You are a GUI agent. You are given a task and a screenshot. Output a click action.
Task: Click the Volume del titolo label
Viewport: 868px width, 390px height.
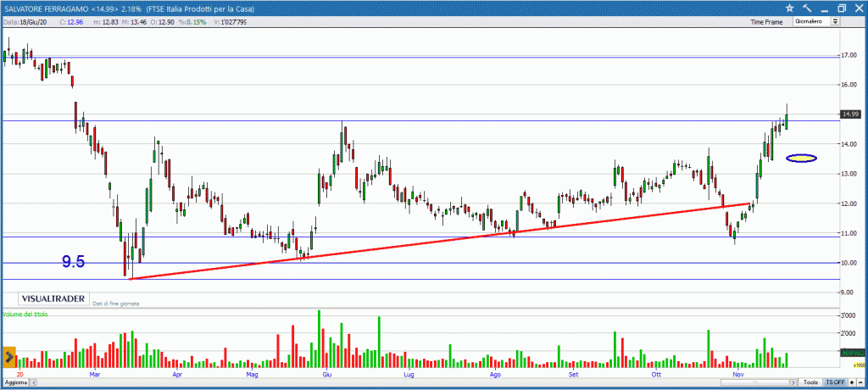click(x=25, y=314)
